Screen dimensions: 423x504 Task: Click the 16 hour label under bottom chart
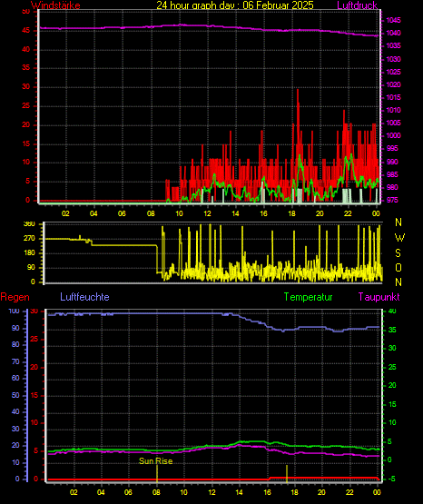pyautogui.click(x=267, y=492)
